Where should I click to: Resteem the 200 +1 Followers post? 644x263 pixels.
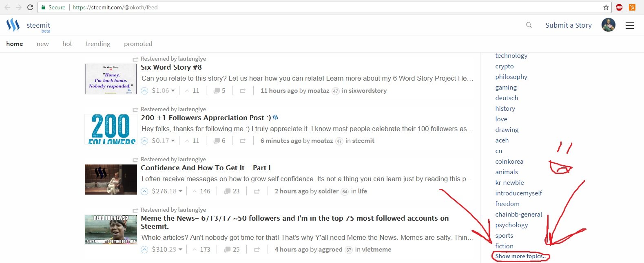(243, 141)
